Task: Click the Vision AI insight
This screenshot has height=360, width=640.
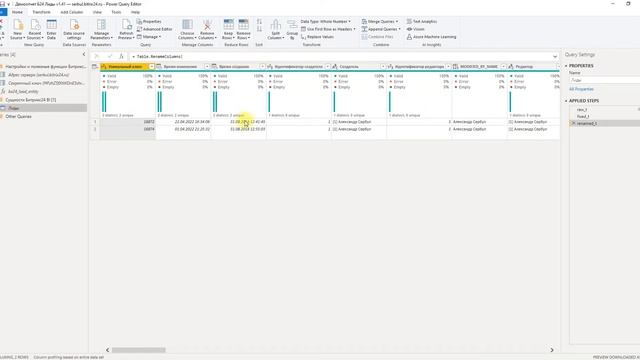Action: pyautogui.click(x=416, y=29)
